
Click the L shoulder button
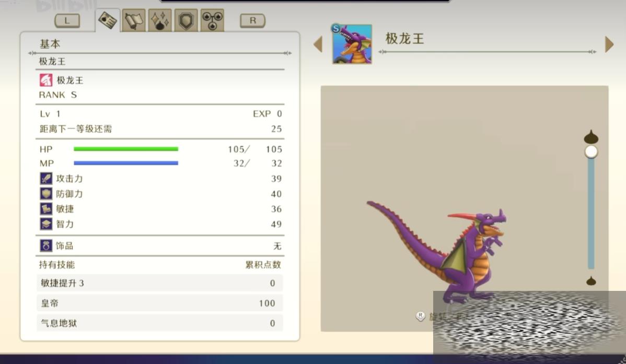tap(67, 21)
